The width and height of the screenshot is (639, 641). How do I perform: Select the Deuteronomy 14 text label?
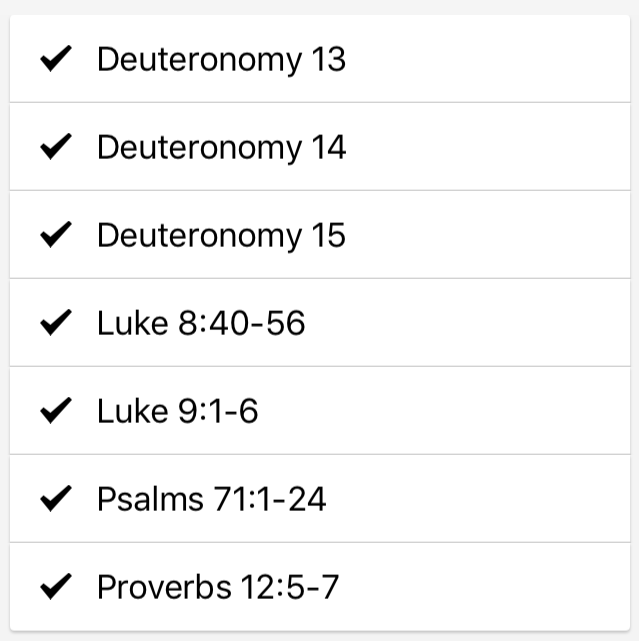click(x=221, y=148)
